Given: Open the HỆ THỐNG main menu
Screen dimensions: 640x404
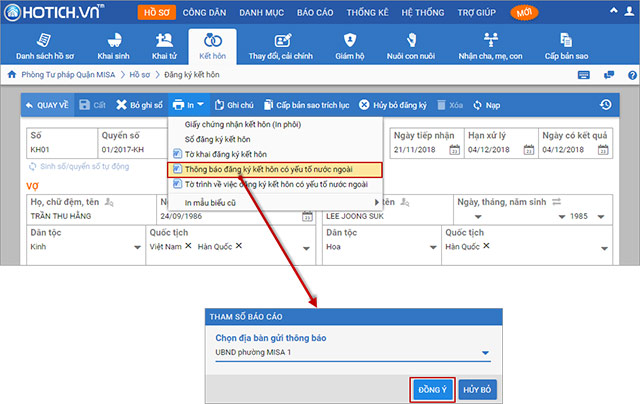Looking at the screenshot, I should point(423,13).
